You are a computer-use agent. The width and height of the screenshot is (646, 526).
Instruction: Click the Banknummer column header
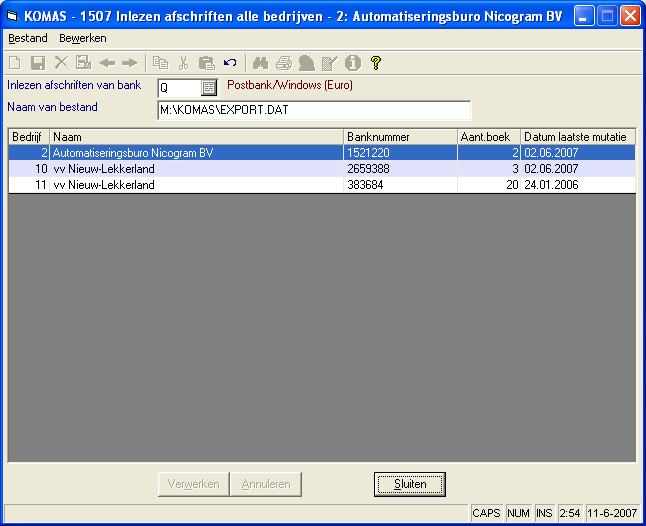click(400, 137)
